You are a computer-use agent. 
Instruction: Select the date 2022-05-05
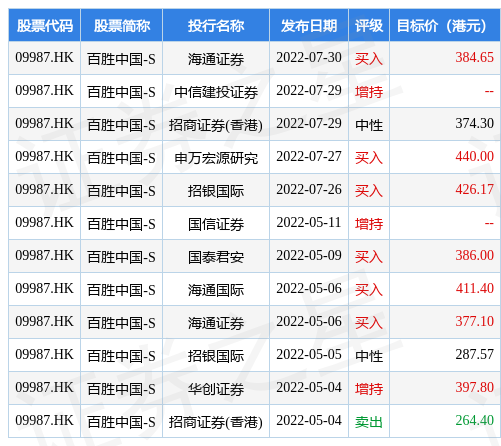[x=309, y=354]
